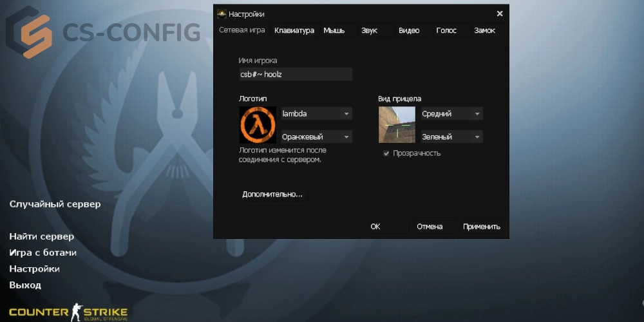The image size is (644, 322).
Task: Click the Дополнительно... button
Action: [x=272, y=194]
